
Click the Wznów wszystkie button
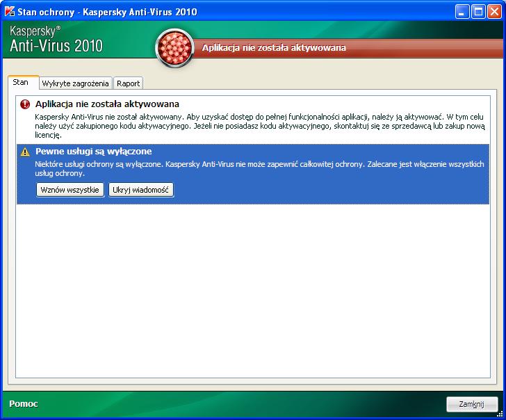tap(70, 190)
